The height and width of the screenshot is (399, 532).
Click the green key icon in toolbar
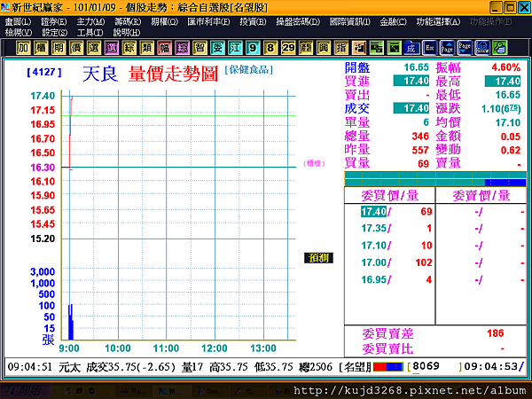point(500,48)
